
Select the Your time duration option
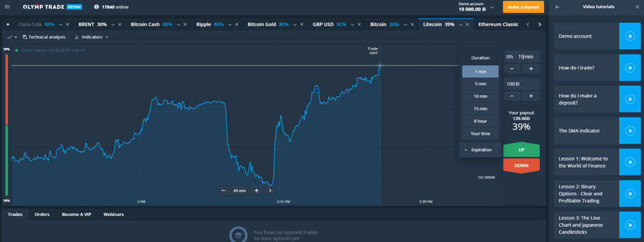point(480,134)
